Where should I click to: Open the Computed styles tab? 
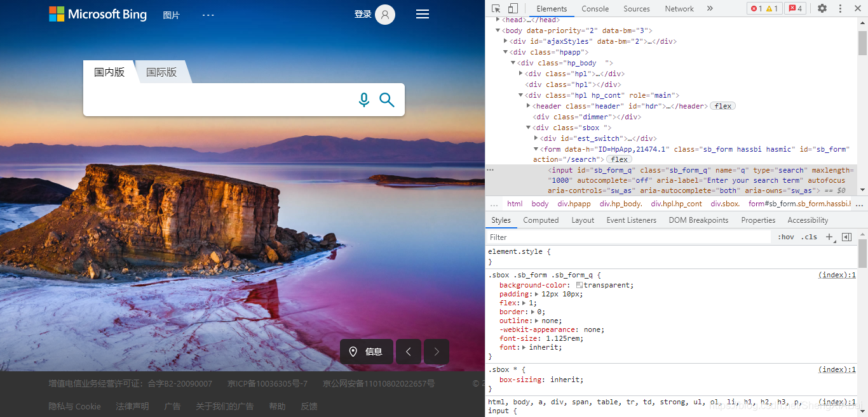(541, 220)
